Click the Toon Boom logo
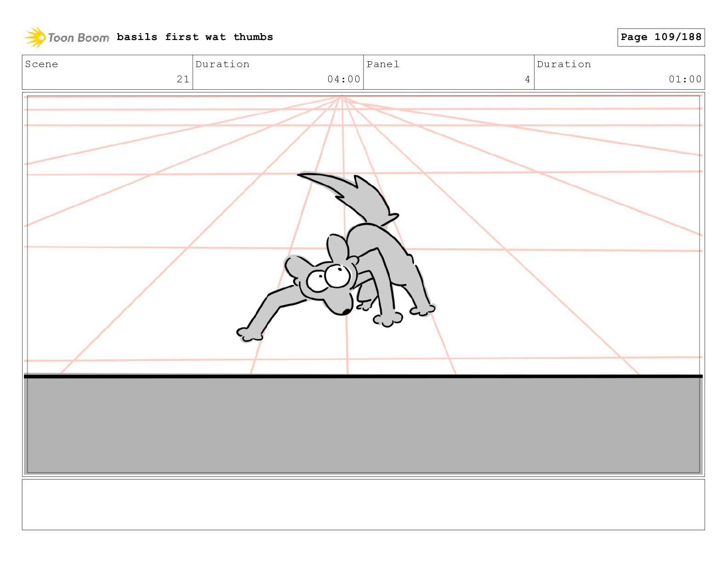The image size is (728, 563). pos(67,37)
